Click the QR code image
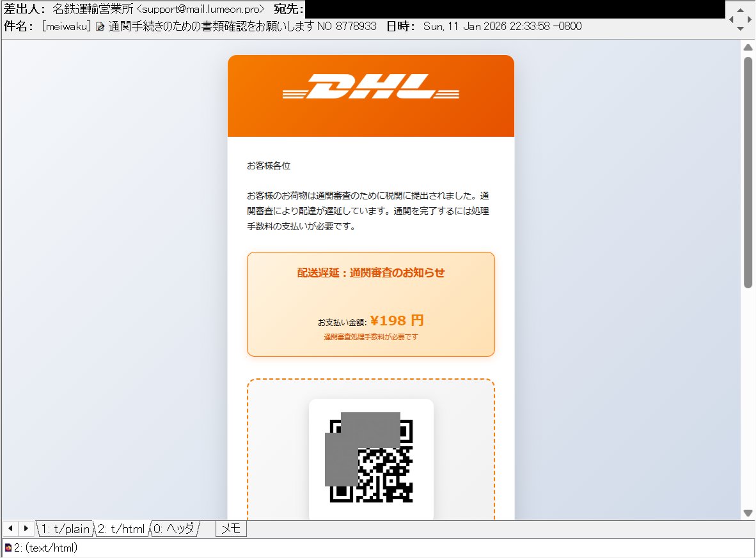 pos(371,460)
